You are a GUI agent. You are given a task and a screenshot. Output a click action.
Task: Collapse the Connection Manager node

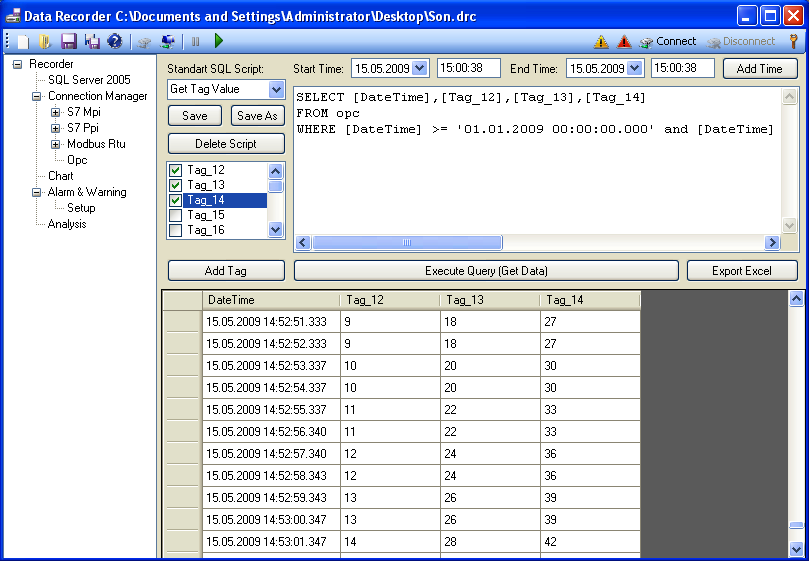(36, 96)
